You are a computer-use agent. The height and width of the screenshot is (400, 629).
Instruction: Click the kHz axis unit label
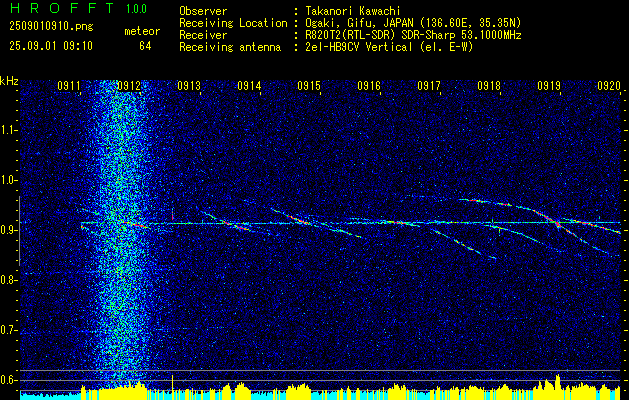[x=9, y=81]
